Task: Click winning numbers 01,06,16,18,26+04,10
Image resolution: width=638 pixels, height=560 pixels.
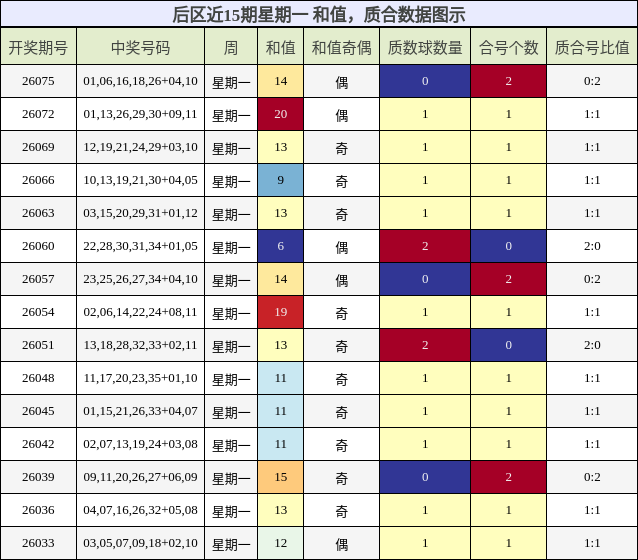Action: tap(140, 81)
